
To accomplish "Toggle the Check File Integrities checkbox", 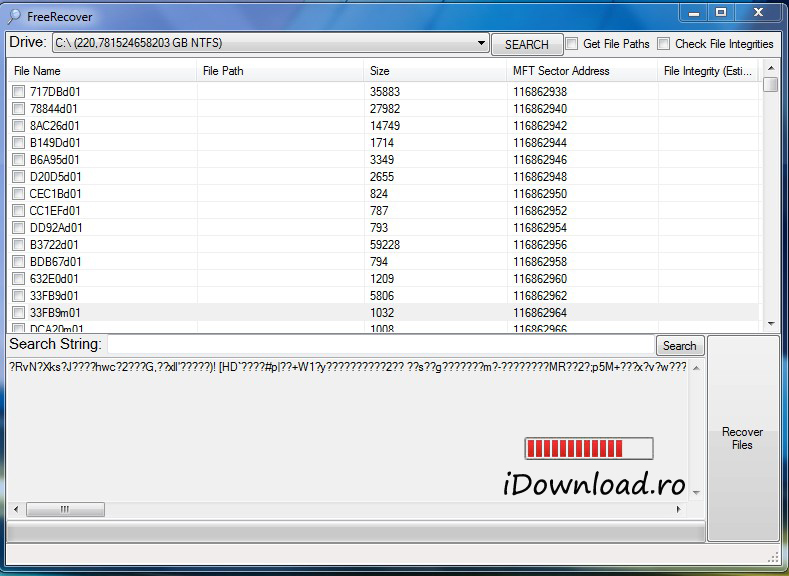I will (x=664, y=44).
